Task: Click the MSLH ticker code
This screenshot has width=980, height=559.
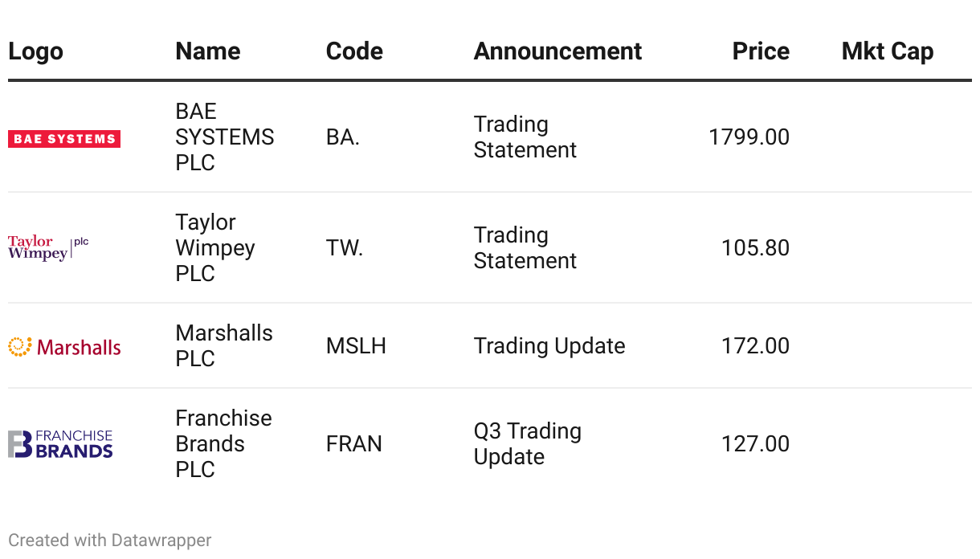Action: click(356, 346)
